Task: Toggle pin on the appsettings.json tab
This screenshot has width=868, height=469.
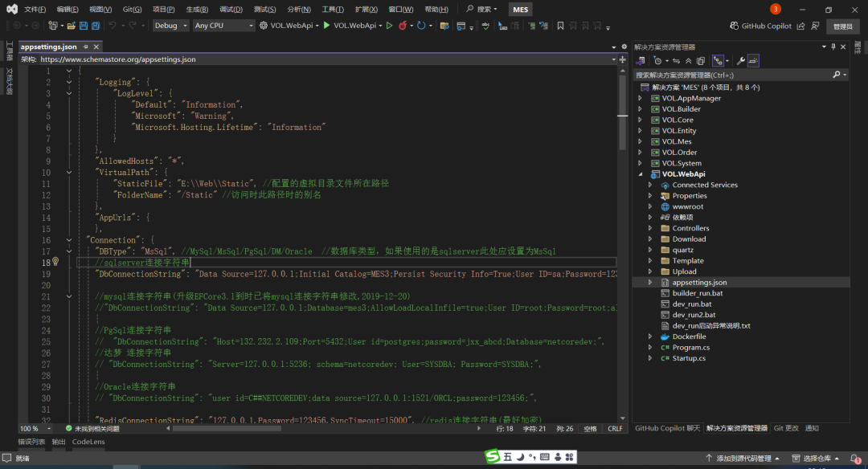Action: 85,47
